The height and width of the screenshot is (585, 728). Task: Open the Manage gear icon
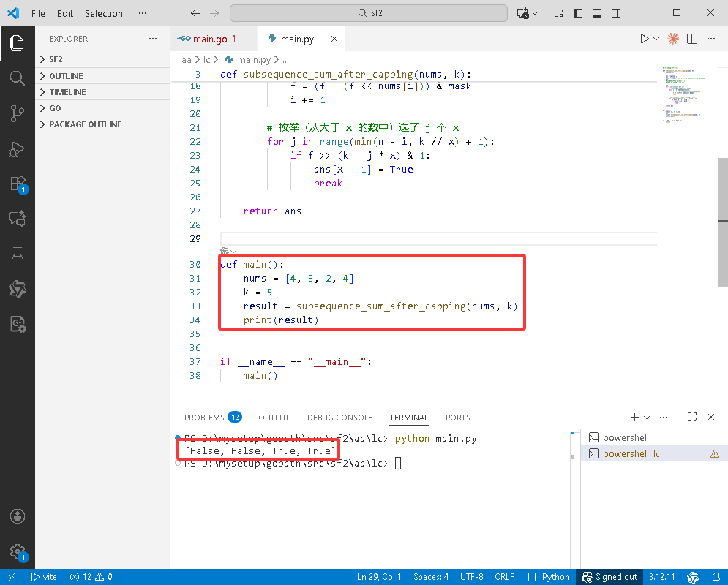[x=17, y=551]
